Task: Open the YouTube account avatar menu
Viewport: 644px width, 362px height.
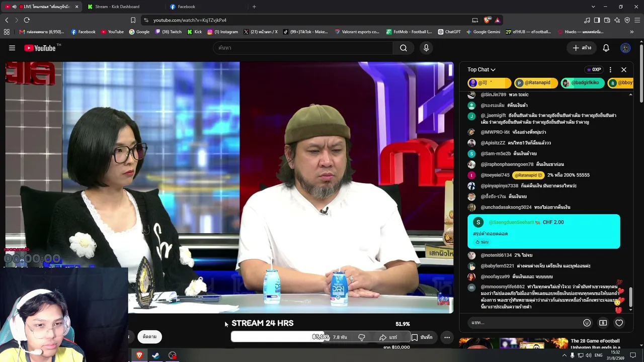Action: click(x=625, y=48)
